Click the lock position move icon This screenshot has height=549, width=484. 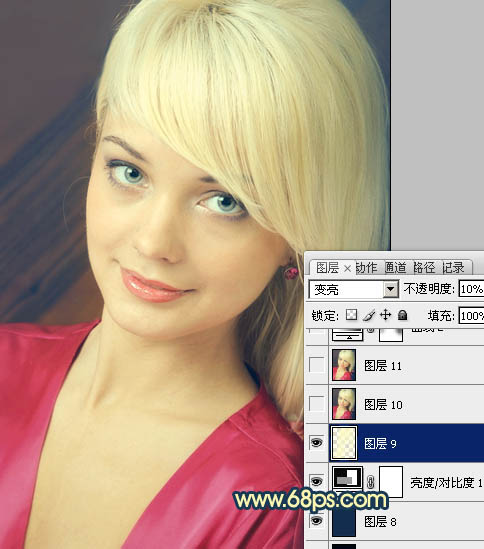tap(385, 315)
